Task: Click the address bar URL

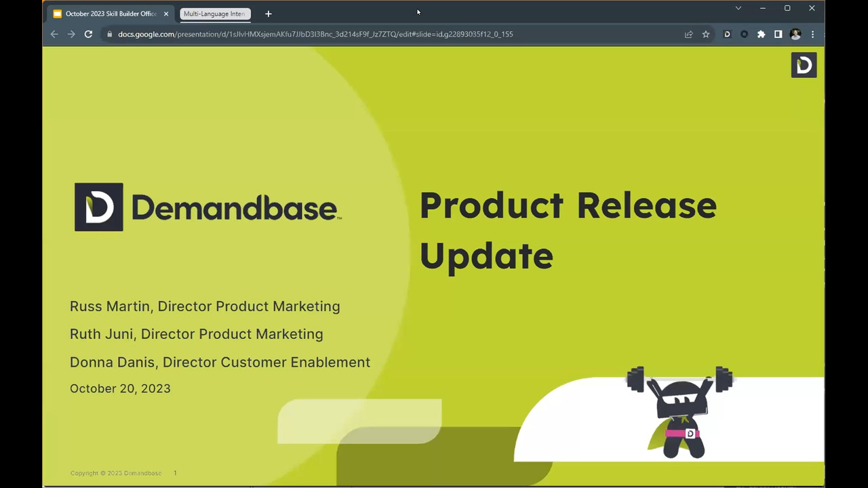Action: coord(315,34)
